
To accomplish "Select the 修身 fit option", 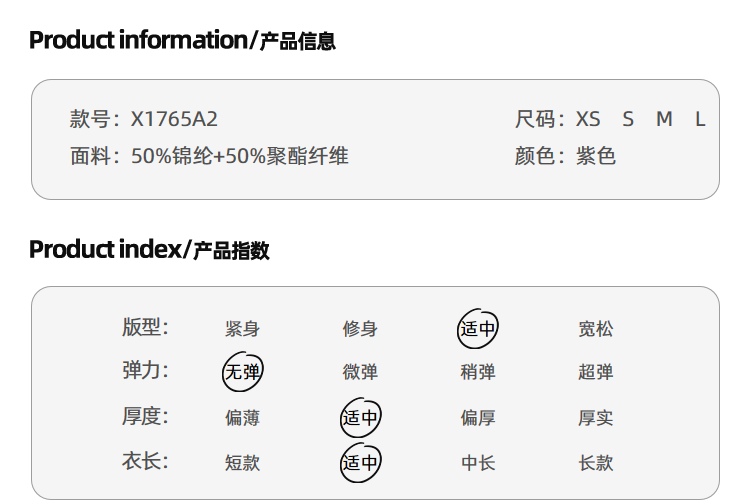I will tap(360, 329).
